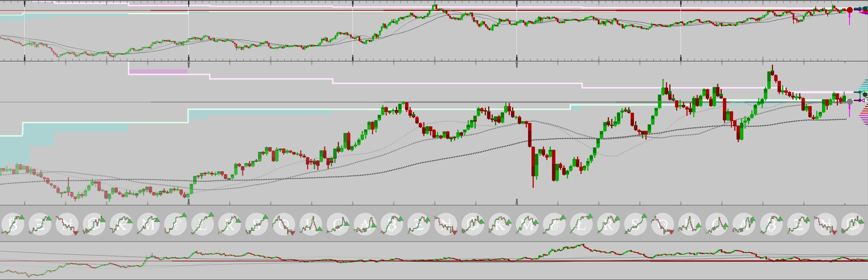Click the leftmost L coin chart icon
The image size is (868, 280).
[x=203, y=224]
